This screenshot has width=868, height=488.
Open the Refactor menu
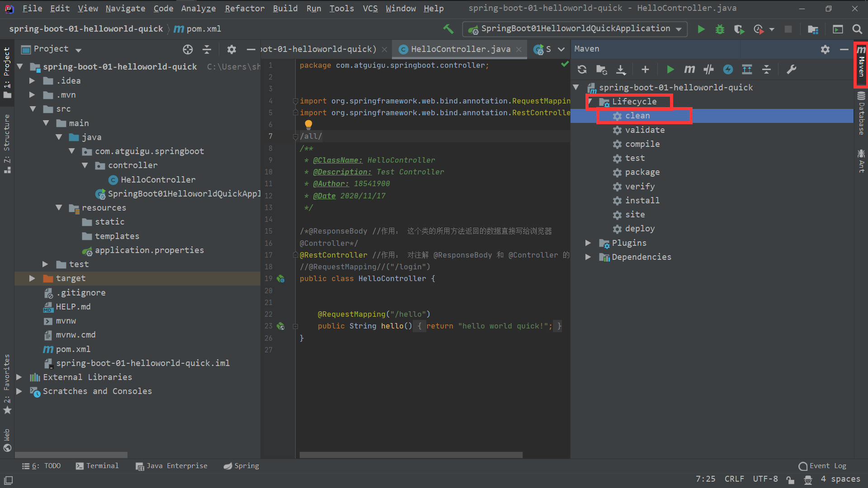[245, 8]
